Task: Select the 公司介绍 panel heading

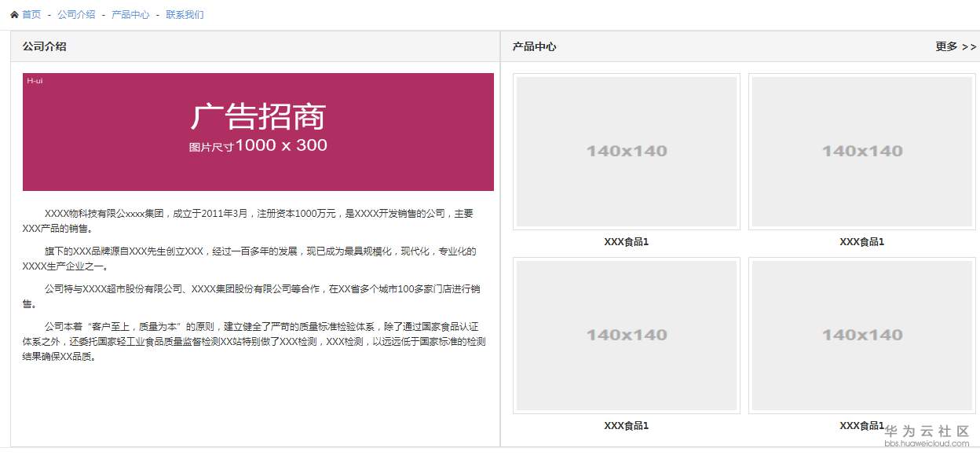Action: click(x=45, y=46)
